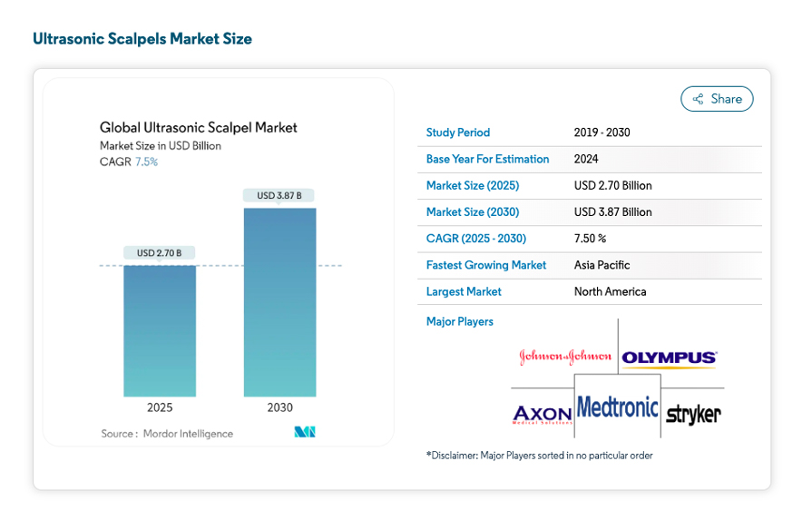This screenshot has width=812, height=520.
Task: Click the Olympus logo
Action: click(669, 358)
